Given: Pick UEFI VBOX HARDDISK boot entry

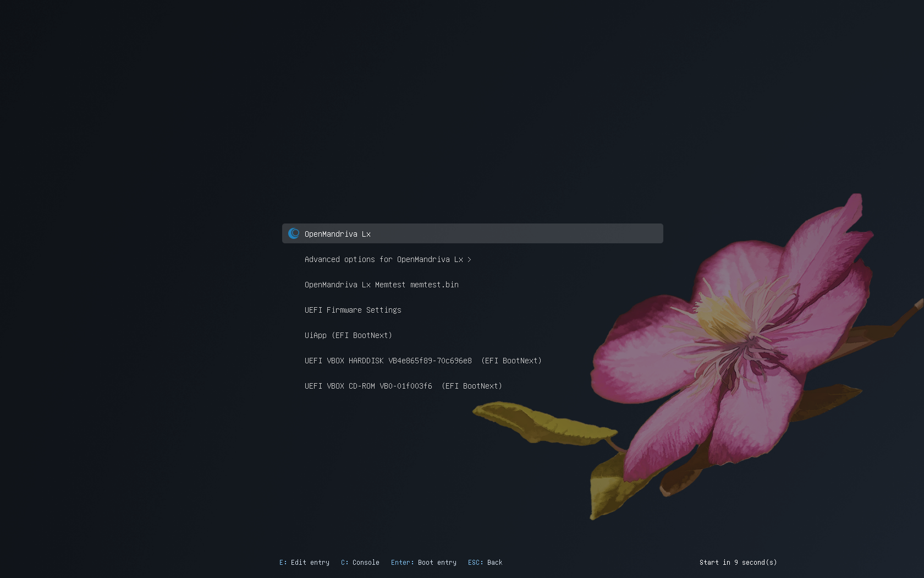Looking at the screenshot, I should pos(423,361).
